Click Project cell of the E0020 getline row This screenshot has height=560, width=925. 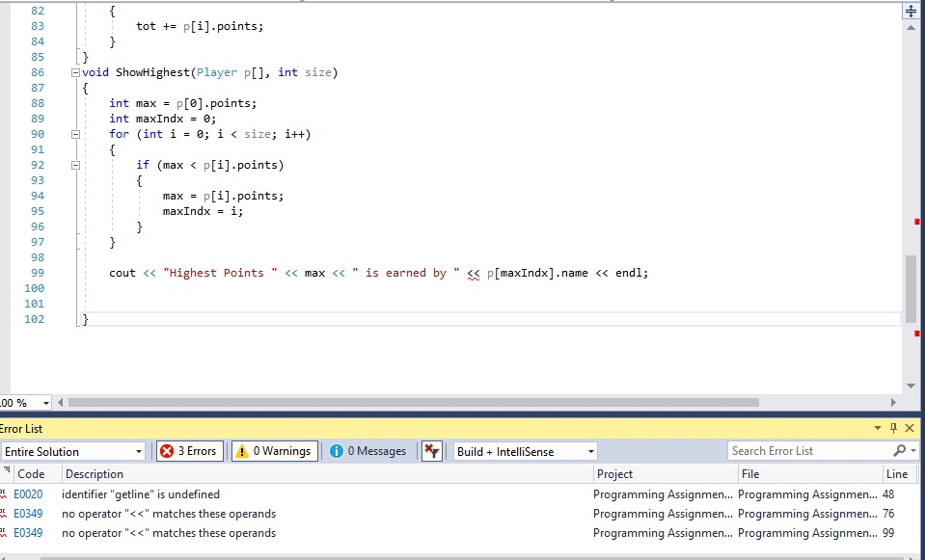(x=663, y=494)
